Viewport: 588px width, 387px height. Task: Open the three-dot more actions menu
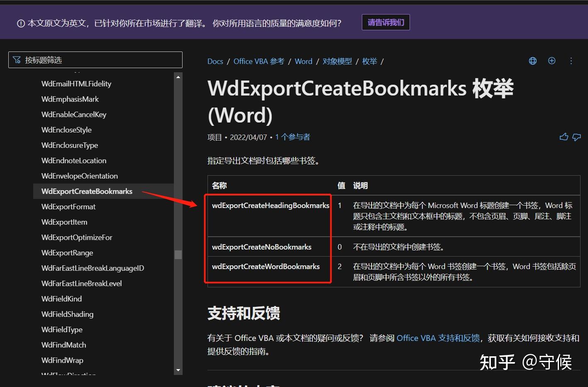pos(571,61)
